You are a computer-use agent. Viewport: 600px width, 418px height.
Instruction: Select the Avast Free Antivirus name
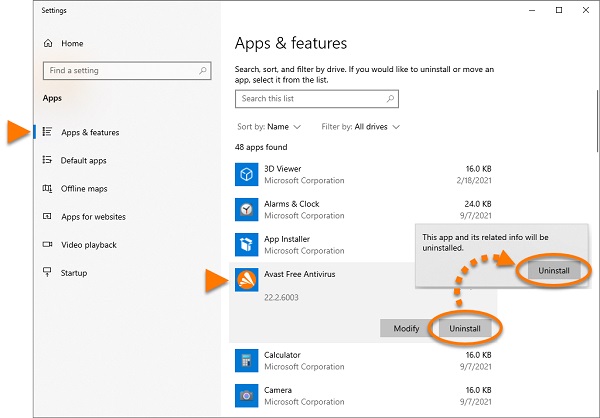[300, 274]
